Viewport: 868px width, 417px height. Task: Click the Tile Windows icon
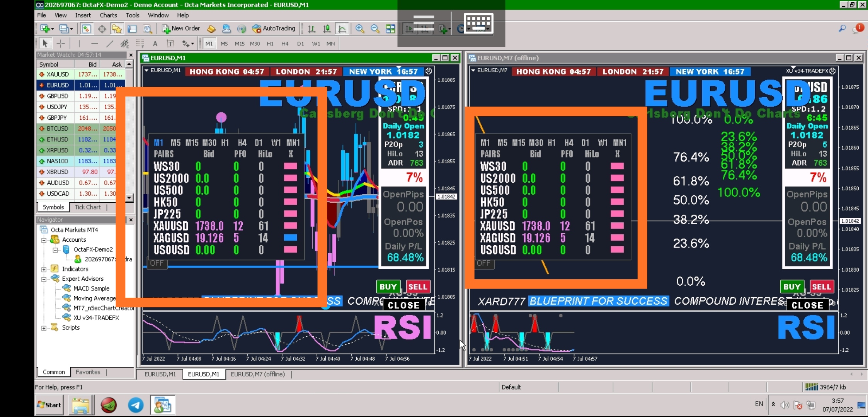390,29
